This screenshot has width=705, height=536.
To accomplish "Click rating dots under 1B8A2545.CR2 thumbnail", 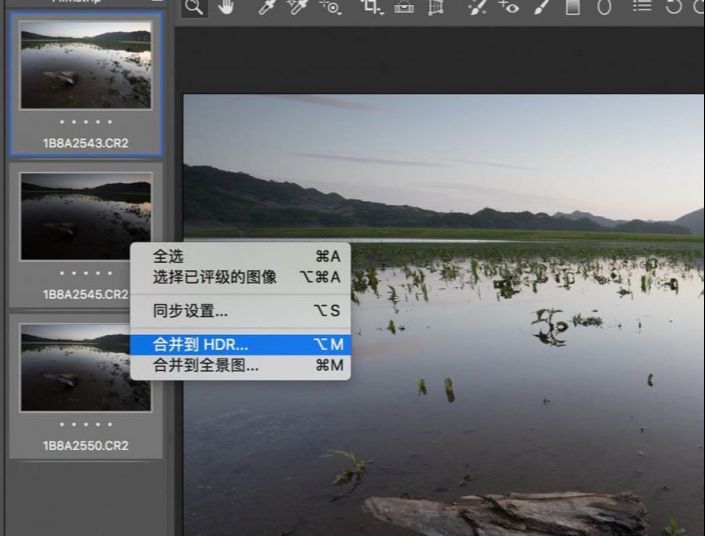I will [86, 273].
